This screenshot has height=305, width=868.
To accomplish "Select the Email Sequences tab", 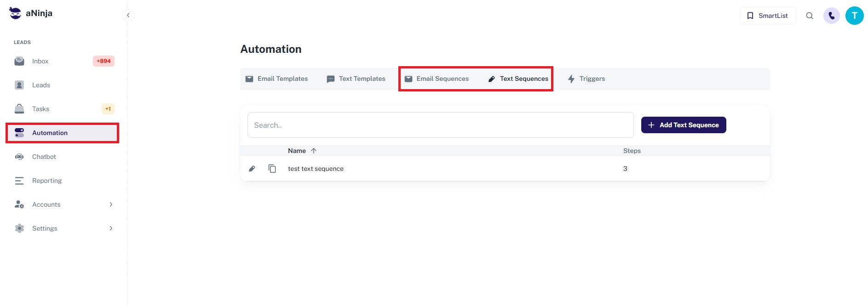I will click(x=437, y=79).
